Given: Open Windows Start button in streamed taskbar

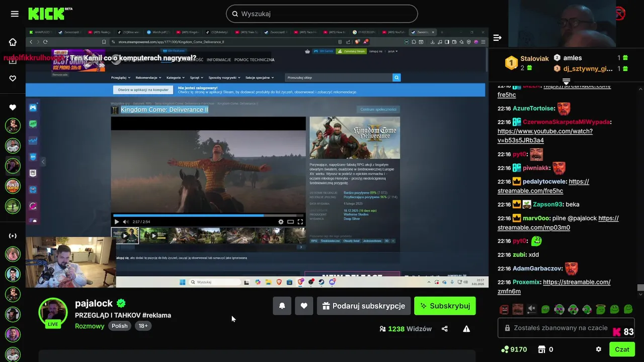Looking at the screenshot, I should [182, 282].
